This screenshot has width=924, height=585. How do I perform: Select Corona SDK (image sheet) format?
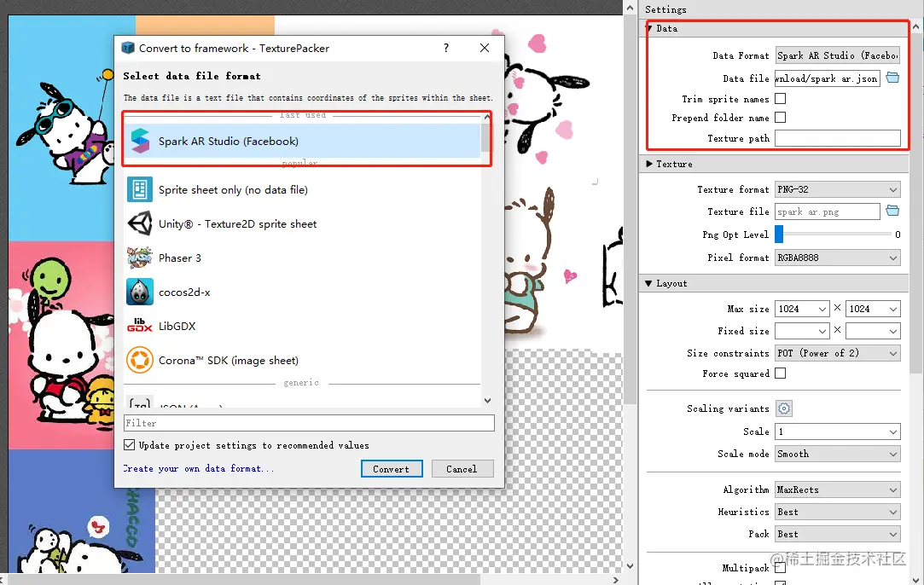point(302,360)
